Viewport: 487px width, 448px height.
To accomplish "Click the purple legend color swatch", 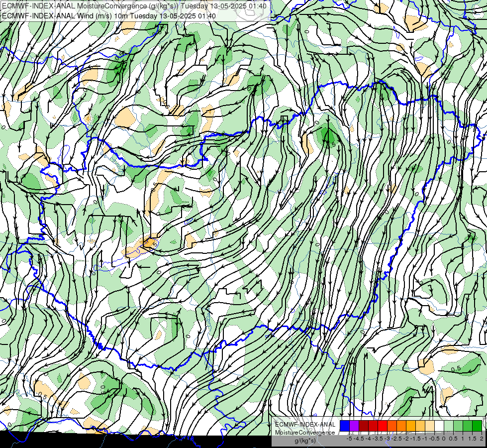I will [354, 426].
